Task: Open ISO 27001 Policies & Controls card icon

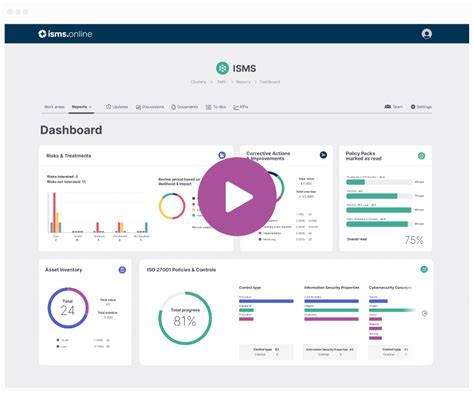Action: tap(424, 269)
